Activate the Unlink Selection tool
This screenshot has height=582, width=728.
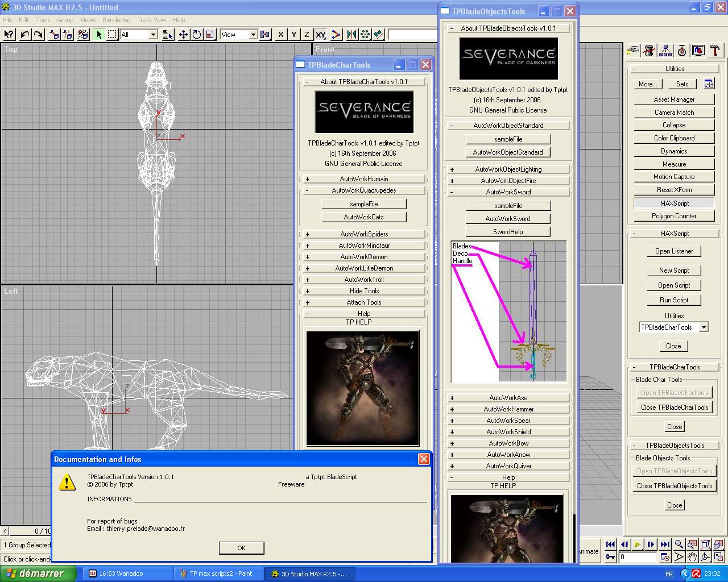pos(68,35)
